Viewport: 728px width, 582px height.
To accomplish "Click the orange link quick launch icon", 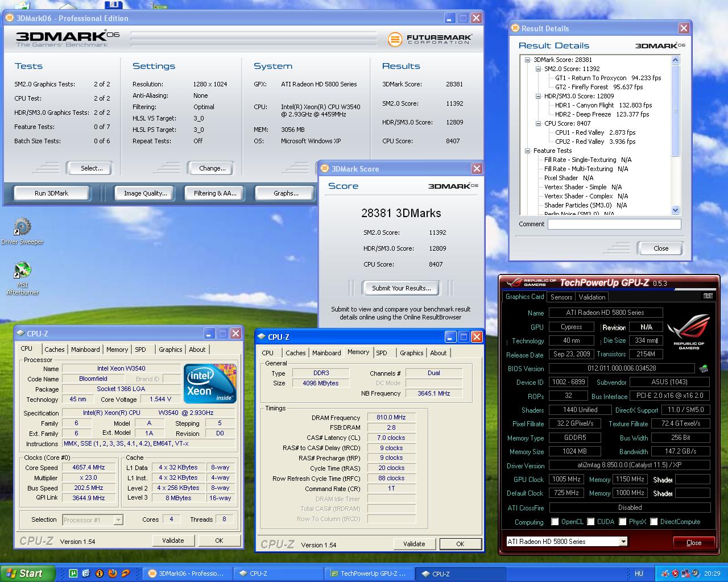I will pyautogui.click(x=126, y=573).
